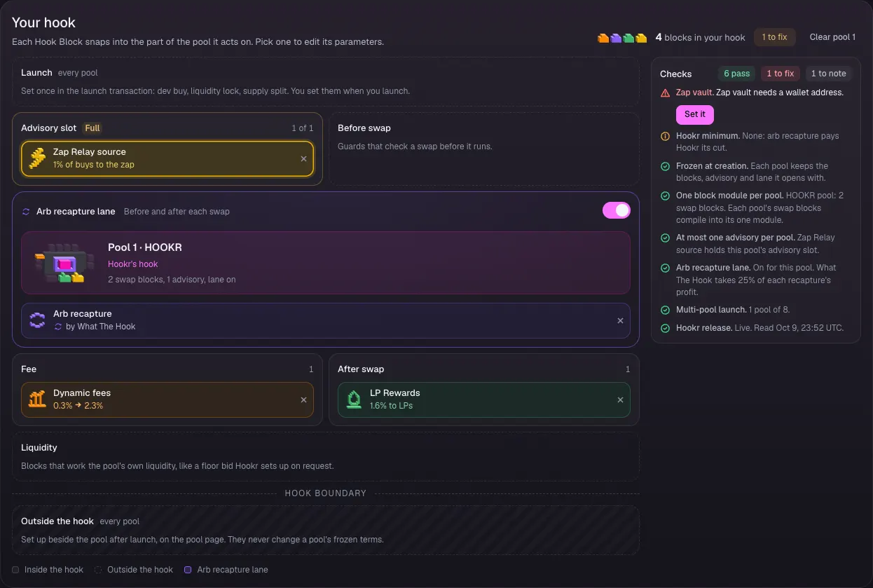This screenshot has height=588, width=873.
Task: Click Clear pool 1
Action: pyautogui.click(x=832, y=37)
